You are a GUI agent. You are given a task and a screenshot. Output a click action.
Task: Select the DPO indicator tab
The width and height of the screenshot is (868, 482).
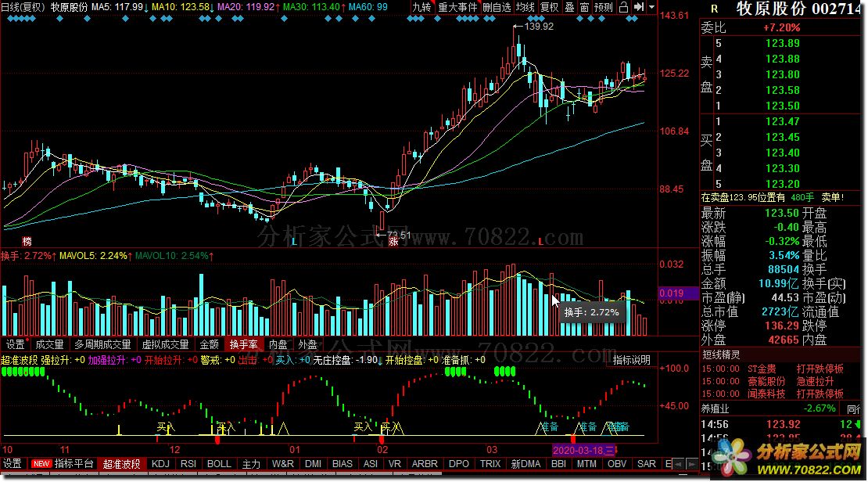click(459, 464)
